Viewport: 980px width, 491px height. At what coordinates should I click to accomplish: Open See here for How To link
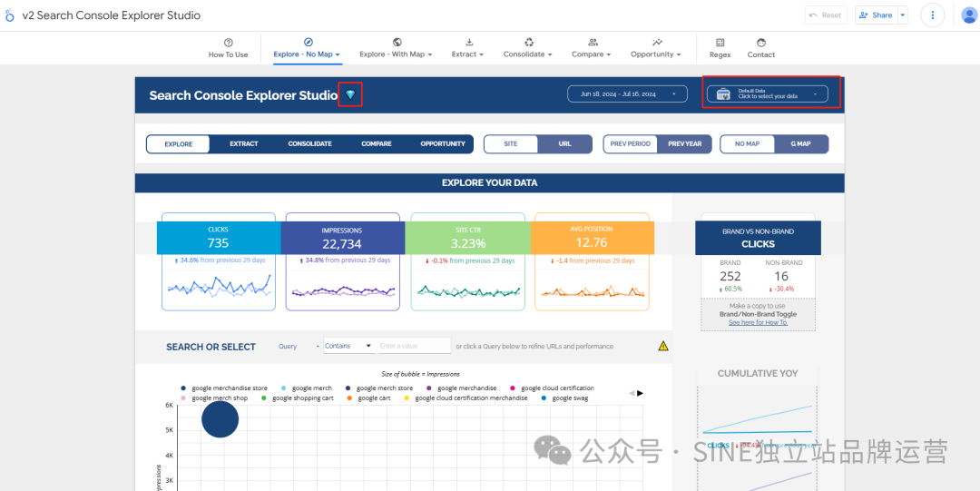coord(758,322)
